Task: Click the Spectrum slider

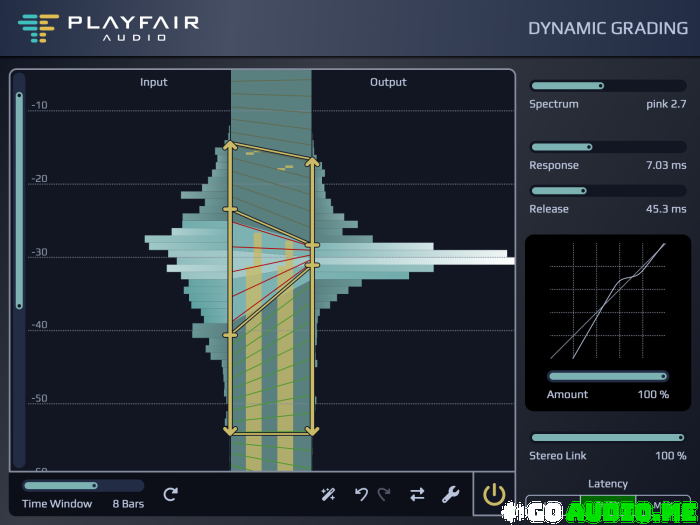Action: click(607, 86)
